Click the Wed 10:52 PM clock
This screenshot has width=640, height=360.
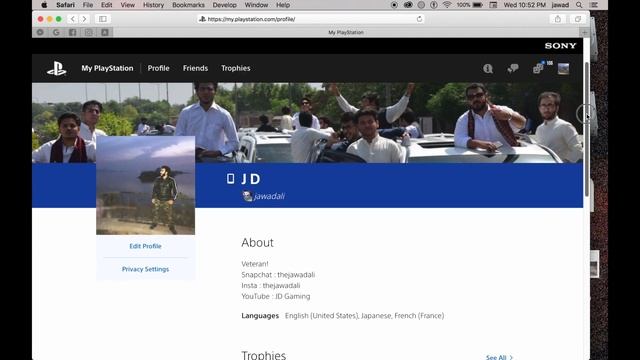click(x=524, y=5)
